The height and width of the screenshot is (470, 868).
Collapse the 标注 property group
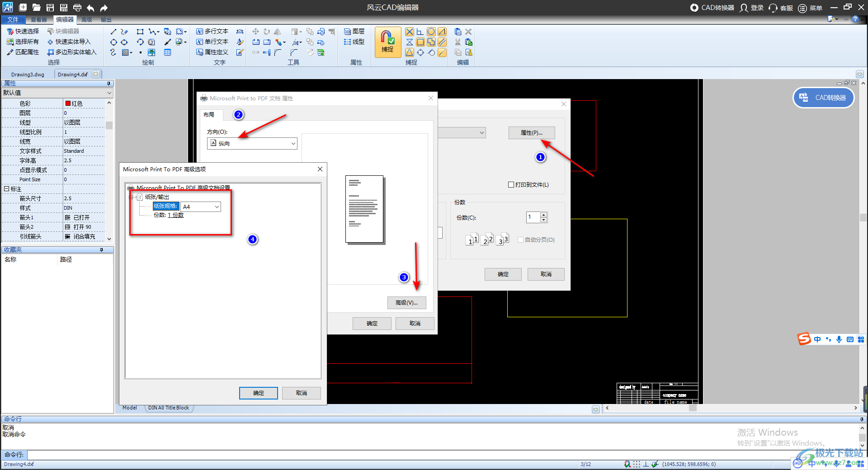click(x=6, y=189)
